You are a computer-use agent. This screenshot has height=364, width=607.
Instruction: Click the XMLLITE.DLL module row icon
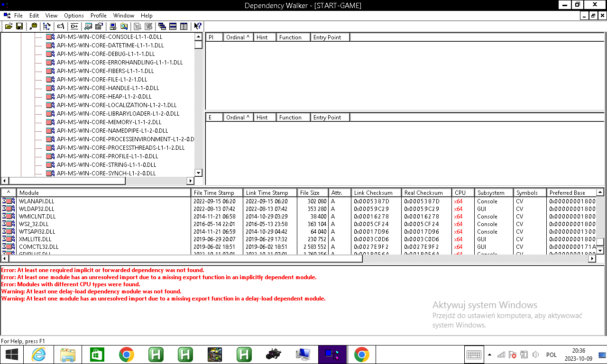tap(8, 239)
